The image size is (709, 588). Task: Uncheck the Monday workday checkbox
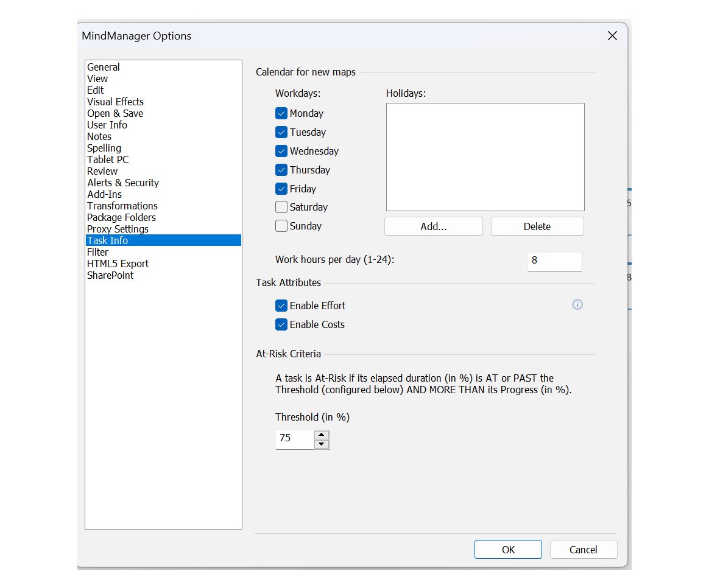pyautogui.click(x=281, y=113)
